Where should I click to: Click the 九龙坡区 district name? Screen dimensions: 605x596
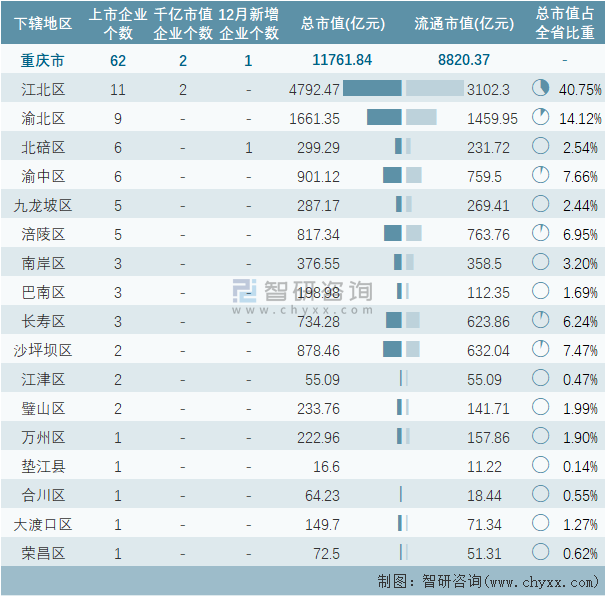[x=43, y=205]
